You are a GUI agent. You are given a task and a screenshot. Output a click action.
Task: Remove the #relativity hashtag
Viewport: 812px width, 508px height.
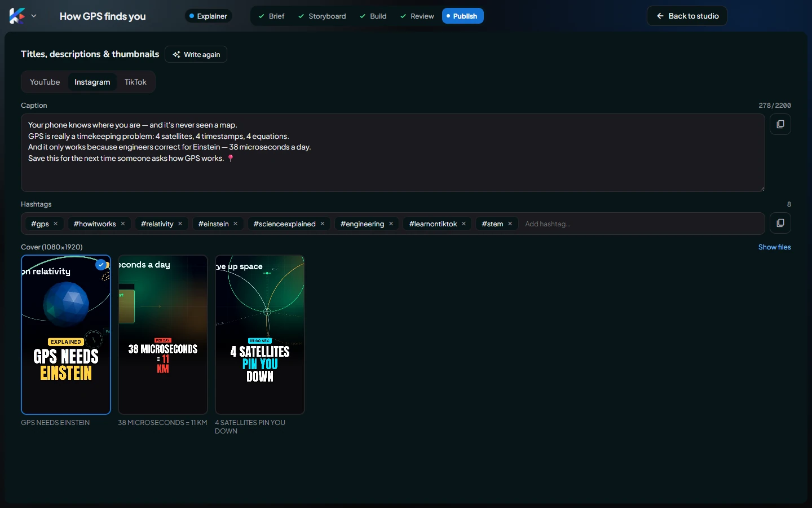pos(180,224)
